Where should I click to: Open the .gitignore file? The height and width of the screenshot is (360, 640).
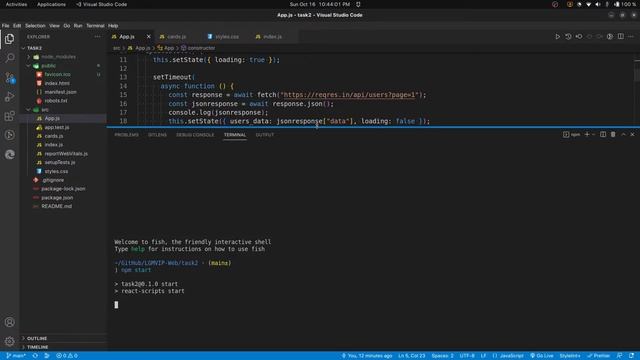53,180
